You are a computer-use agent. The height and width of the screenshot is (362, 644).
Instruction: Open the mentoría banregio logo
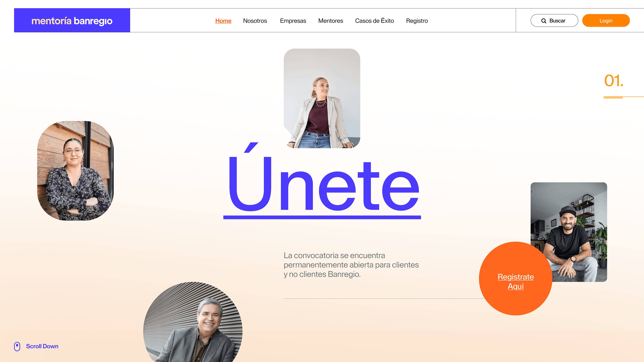[72, 20]
